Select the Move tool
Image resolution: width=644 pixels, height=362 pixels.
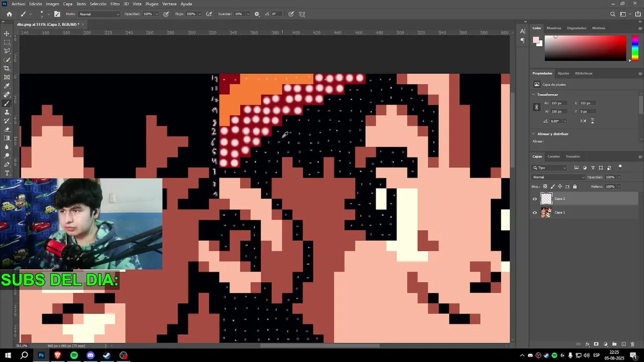7,34
